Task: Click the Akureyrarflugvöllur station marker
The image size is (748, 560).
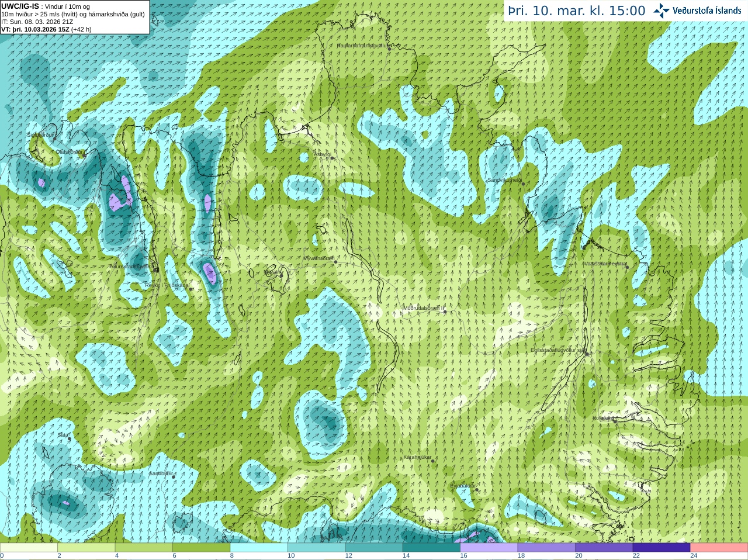Action: 156,269
